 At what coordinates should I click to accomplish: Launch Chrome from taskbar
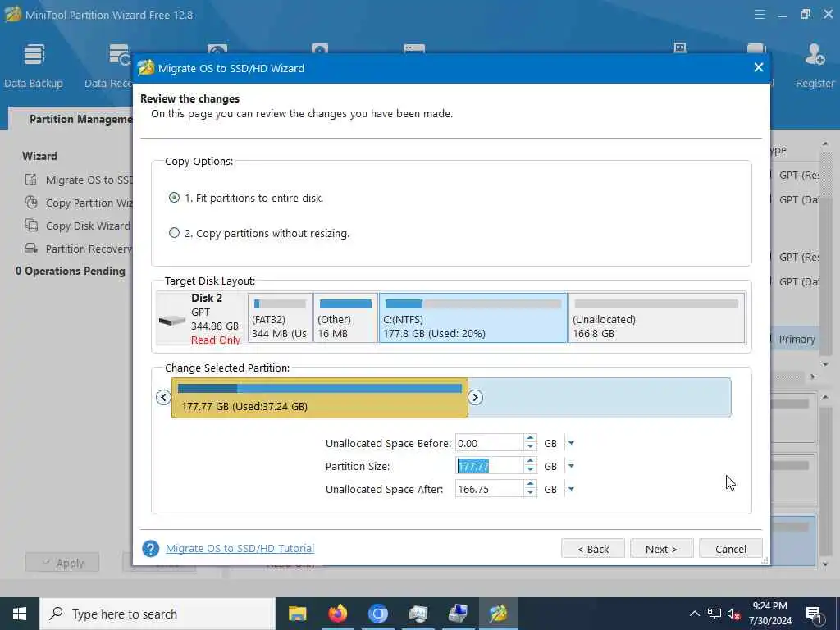click(377, 614)
